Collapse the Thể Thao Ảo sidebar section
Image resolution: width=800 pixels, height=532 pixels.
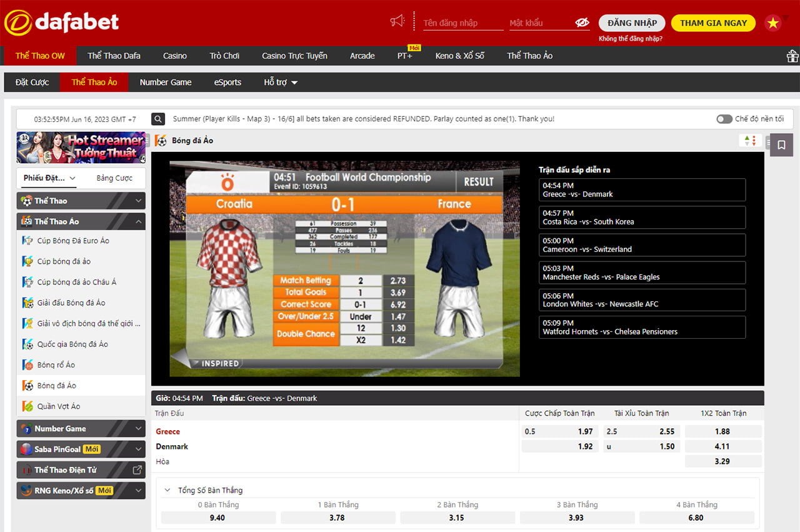(139, 221)
